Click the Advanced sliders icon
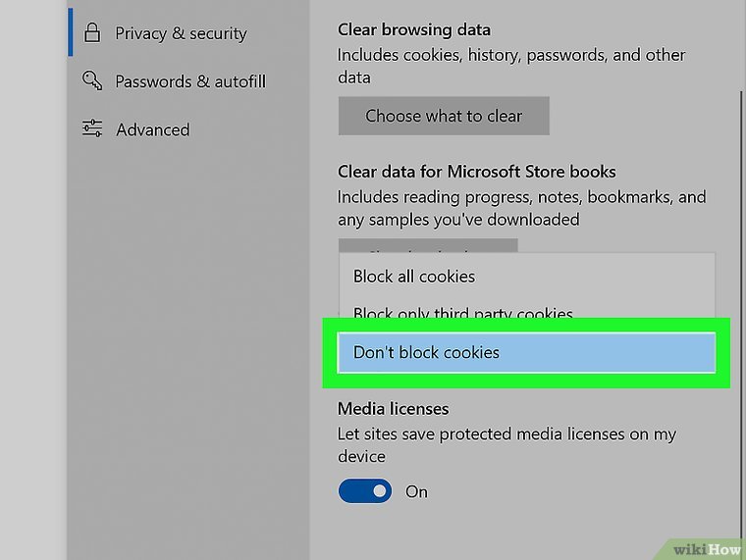This screenshot has width=746, height=560. 92,129
